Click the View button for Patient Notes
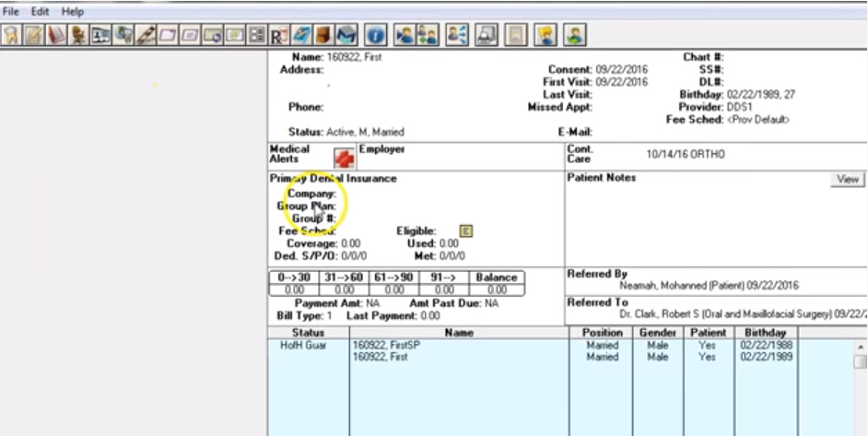This screenshot has width=868, height=436. pyautogui.click(x=848, y=179)
